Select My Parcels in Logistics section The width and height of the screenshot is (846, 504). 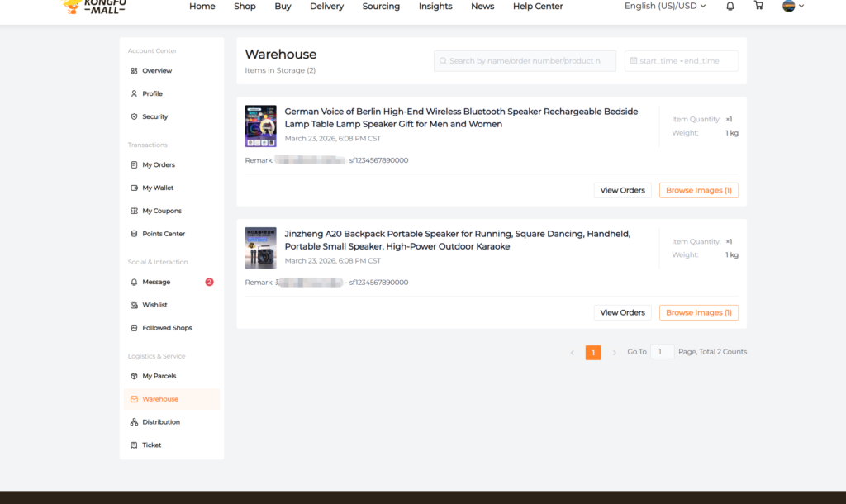click(159, 377)
